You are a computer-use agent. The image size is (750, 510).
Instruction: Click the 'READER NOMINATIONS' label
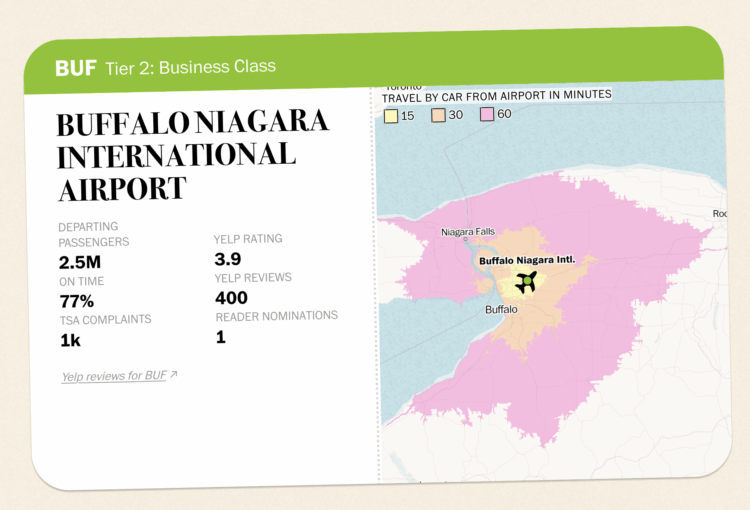coord(276,316)
